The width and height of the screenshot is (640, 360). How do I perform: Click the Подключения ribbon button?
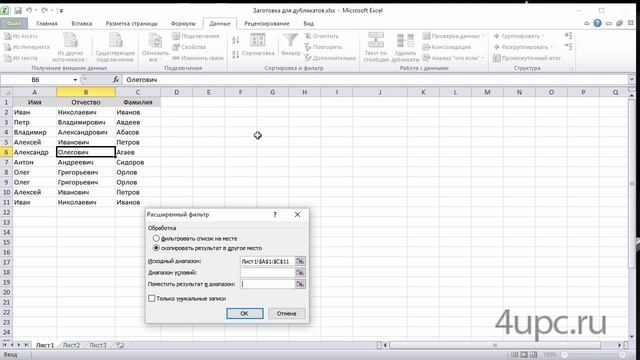(x=196, y=36)
